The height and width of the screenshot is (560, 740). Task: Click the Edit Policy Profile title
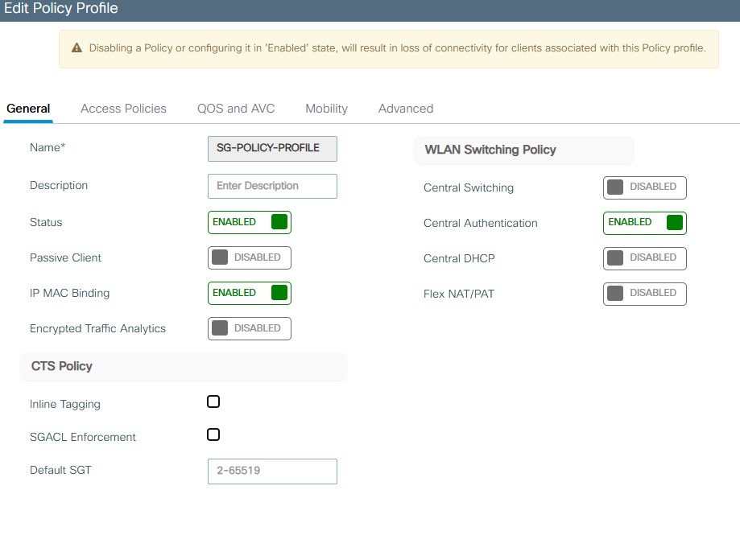[x=61, y=8]
